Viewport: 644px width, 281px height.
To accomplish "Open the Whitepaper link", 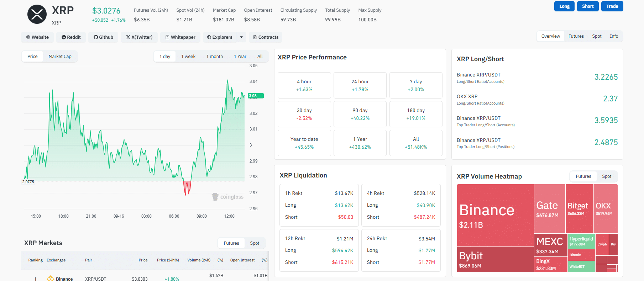I will 180,37.
